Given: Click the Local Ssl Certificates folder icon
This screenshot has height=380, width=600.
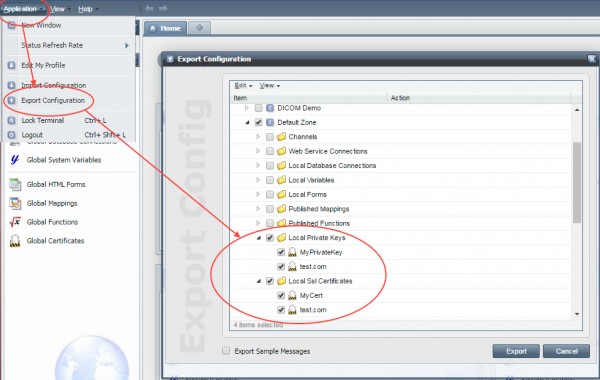Looking at the screenshot, I should 281,281.
